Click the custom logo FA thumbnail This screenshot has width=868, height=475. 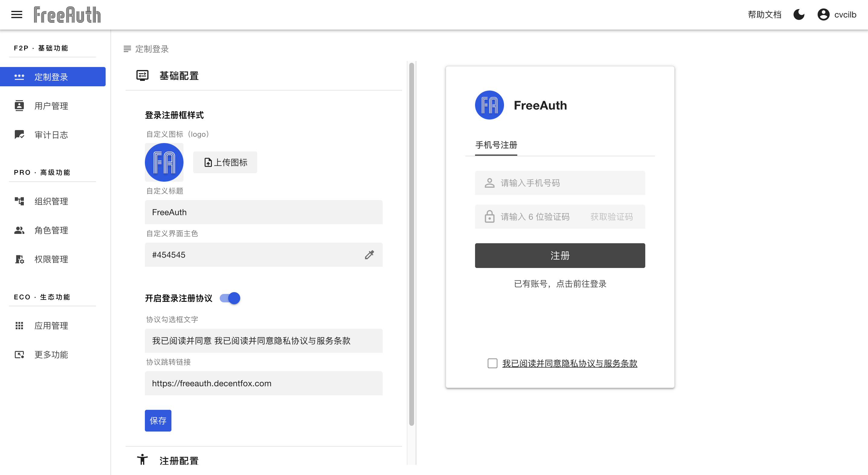click(x=164, y=162)
